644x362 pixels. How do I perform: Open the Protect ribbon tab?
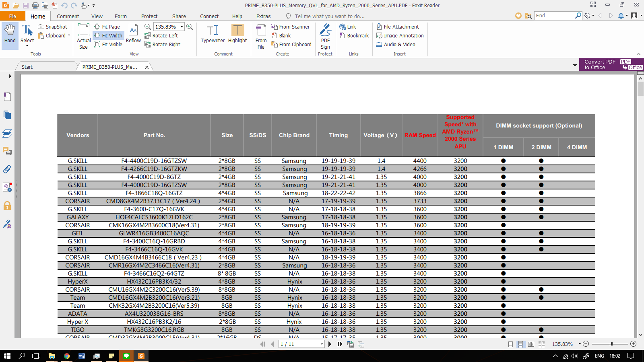pyautogui.click(x=149, y=16)
